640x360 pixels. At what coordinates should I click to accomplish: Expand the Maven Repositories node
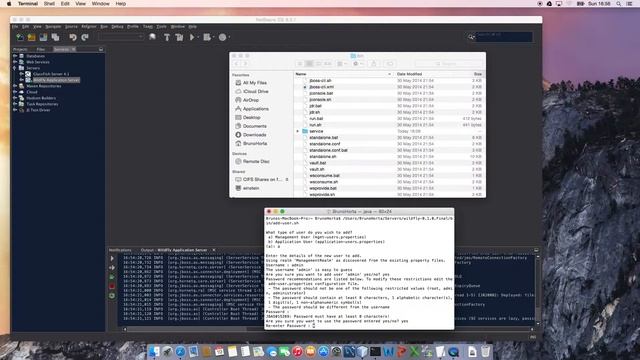(x=15, y=86)
